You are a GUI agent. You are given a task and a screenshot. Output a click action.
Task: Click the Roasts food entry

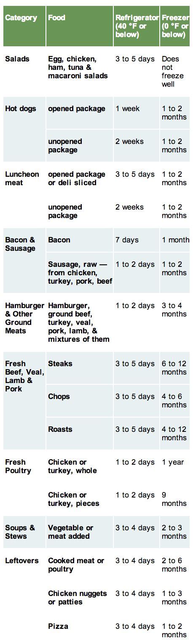60,429
